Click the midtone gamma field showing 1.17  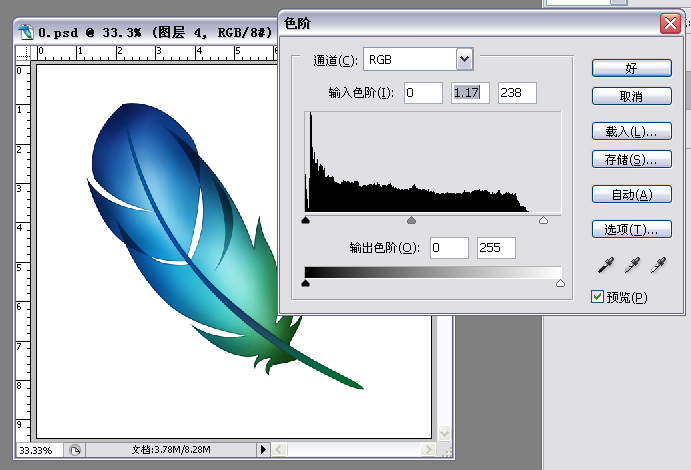pyautogui.click(x=470, y=93)
